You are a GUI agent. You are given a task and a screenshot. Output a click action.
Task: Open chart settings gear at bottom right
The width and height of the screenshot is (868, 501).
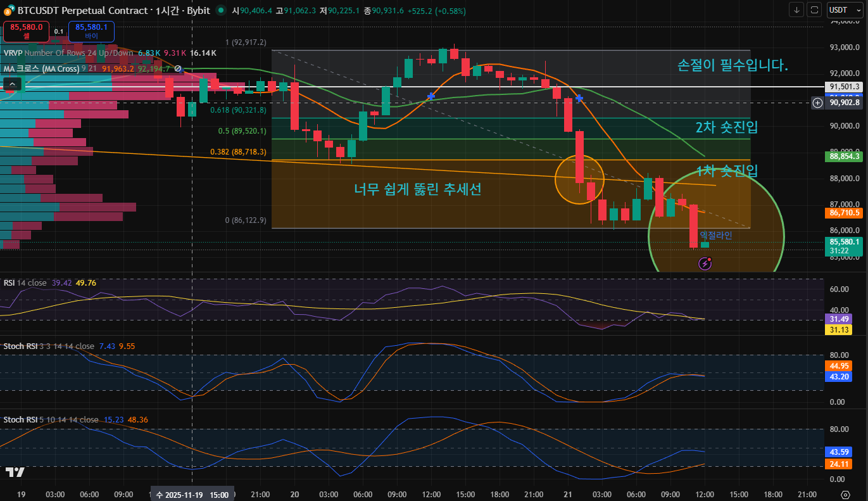(x=845, y=494)
